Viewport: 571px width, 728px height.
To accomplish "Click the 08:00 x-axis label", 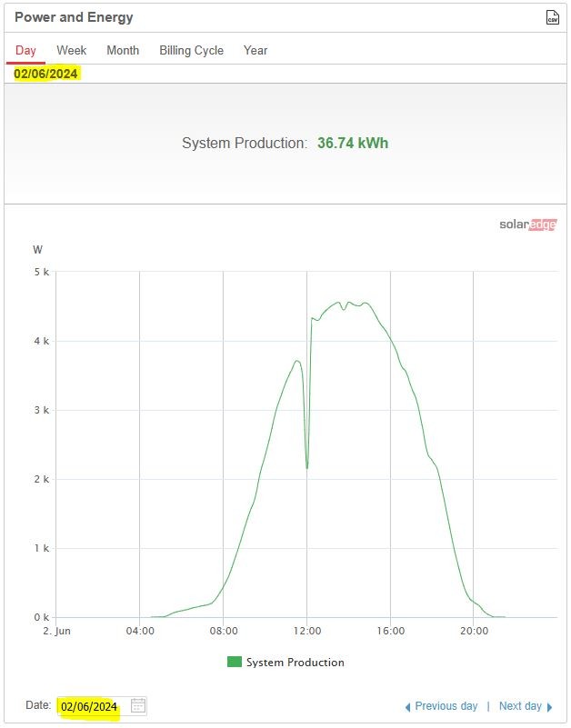I will (x=224, y=631).
